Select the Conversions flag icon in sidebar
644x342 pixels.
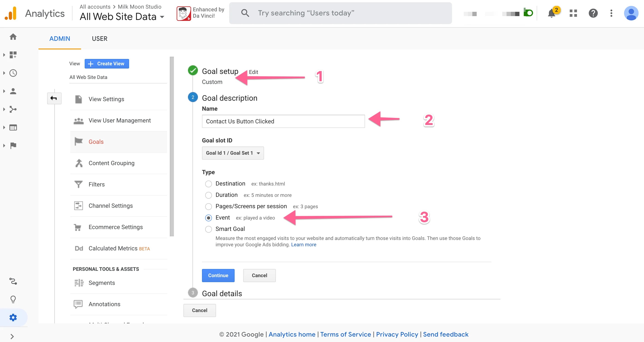point(13,145)
